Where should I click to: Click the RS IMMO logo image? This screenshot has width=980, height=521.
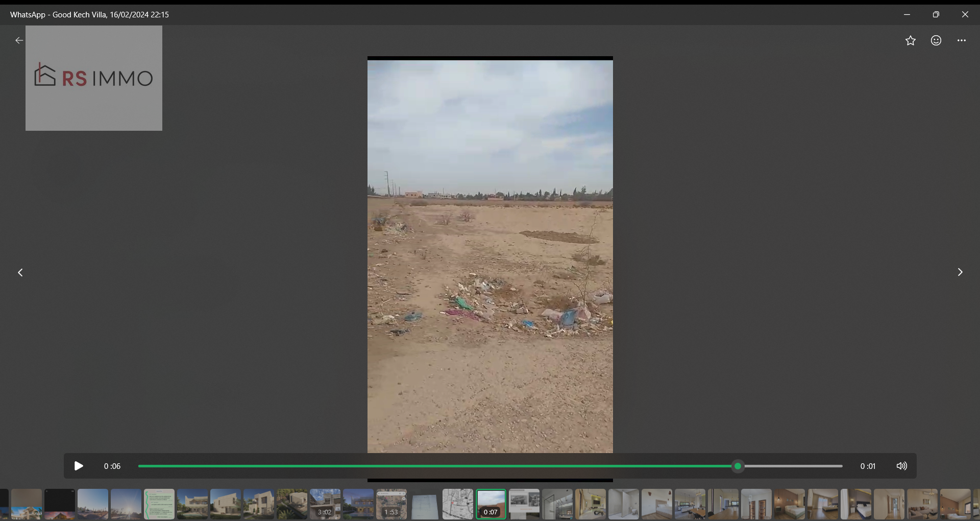coord(94,78)
